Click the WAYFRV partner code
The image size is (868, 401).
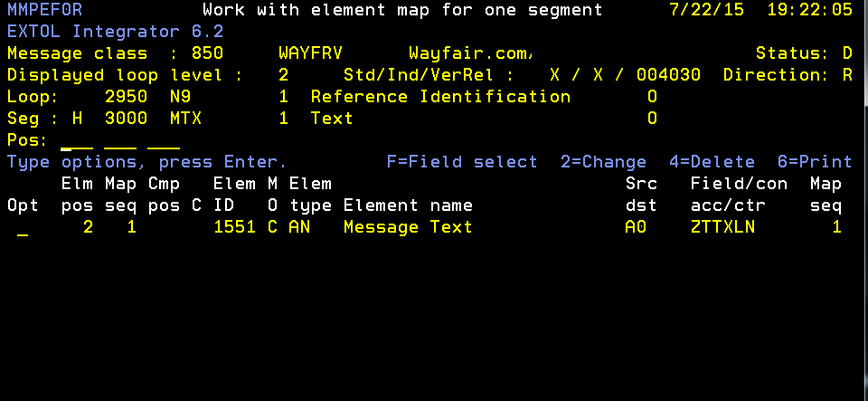[x=310, y=53]
